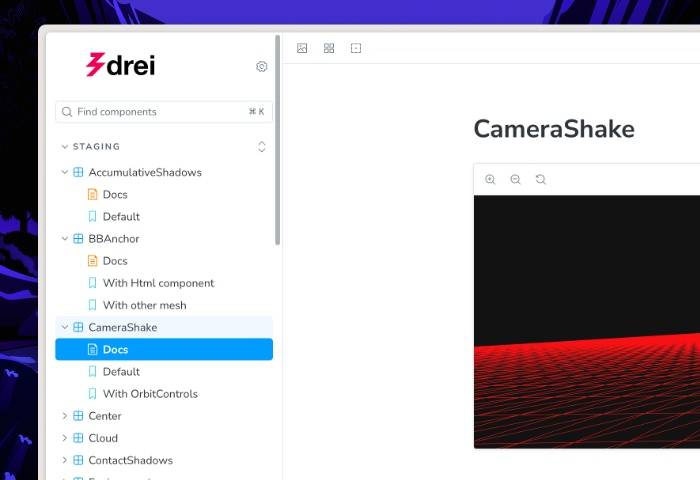Toggle the background image toolbar icon
This screenshot has height=480, width=700.
[x=302, y=48]
